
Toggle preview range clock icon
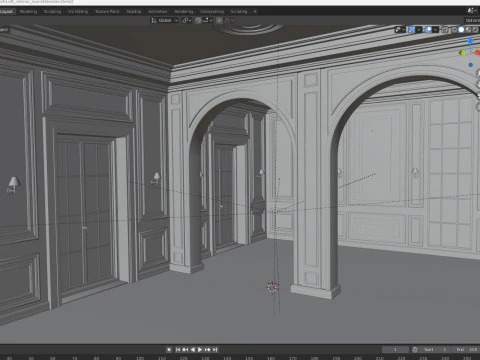tap(415, 350)
